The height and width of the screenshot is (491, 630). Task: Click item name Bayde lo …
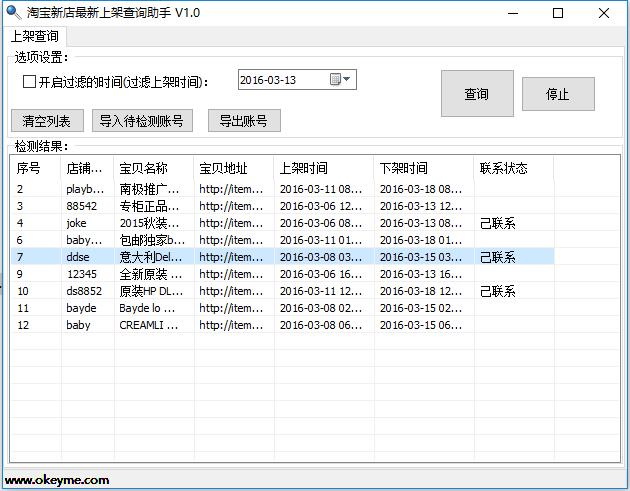[x=147, y=308]
